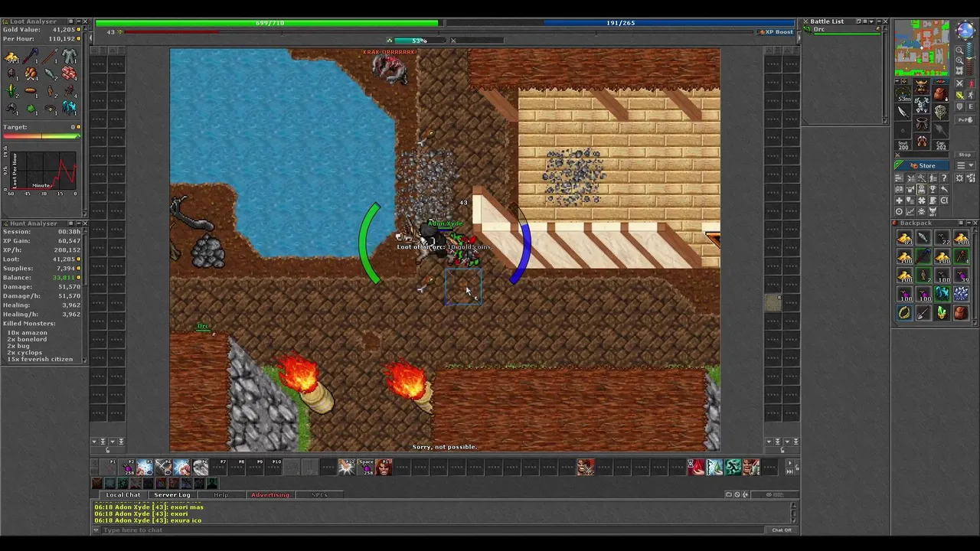Screen dimensions: 980x551
Task: Select the sword weapon slot
Action: pyautogui.click(x=903, y=112)
